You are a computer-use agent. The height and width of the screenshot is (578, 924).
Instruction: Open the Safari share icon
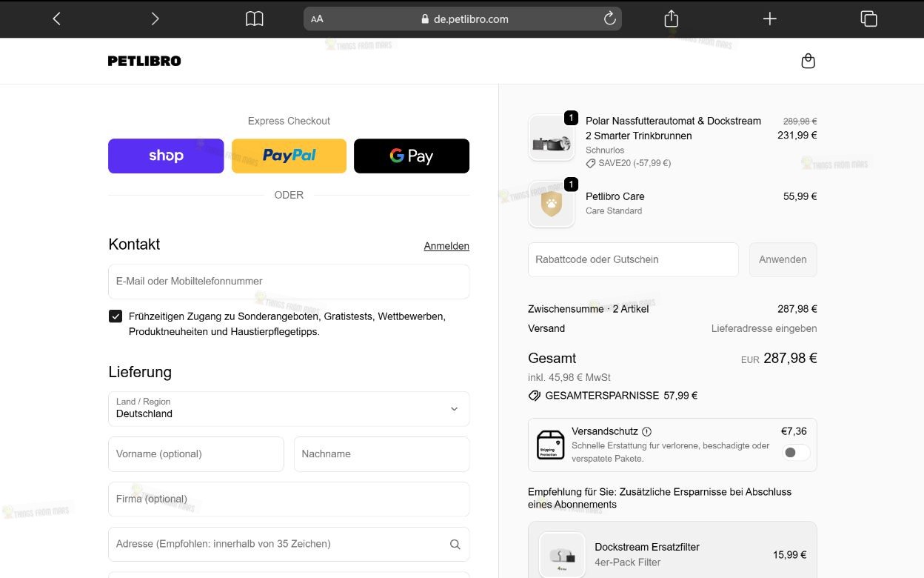(x=672, y=19)
